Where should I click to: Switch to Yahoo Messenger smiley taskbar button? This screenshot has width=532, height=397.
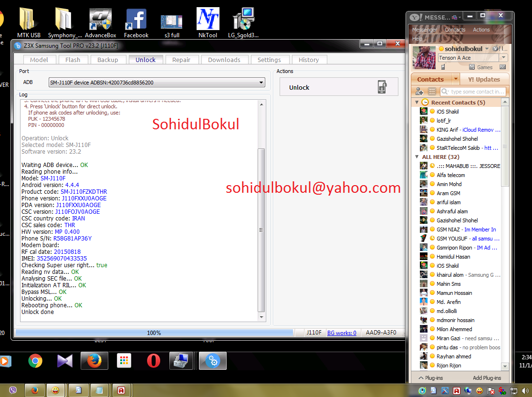(55, 390)
